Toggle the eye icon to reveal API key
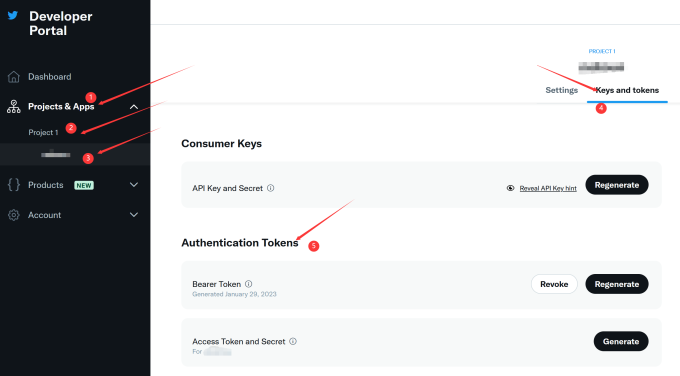This screenshot has height=376, width=680. tap(510, 188)
